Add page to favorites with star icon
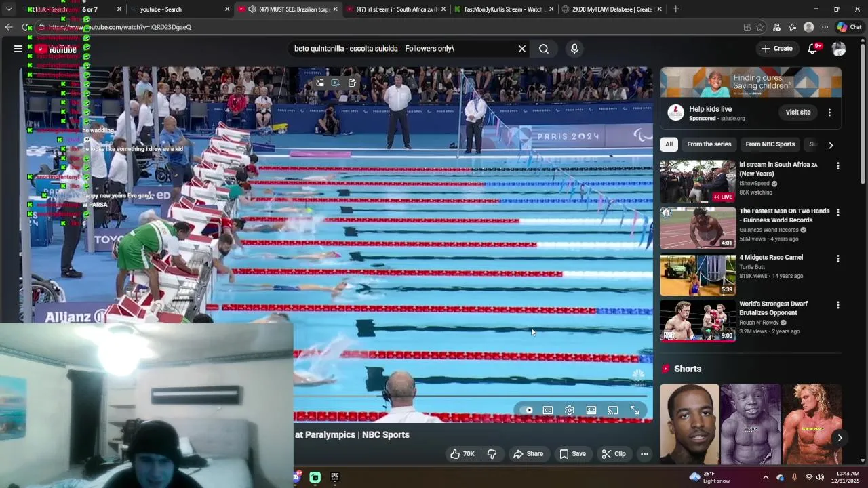This screenshot has height=488, width=868. (760, 27)
